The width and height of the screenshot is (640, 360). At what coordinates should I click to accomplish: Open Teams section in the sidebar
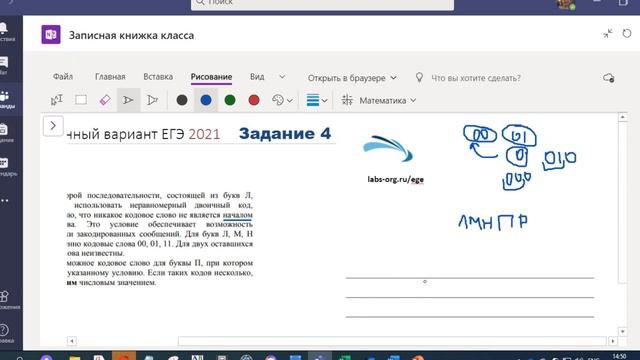[6, 99]
